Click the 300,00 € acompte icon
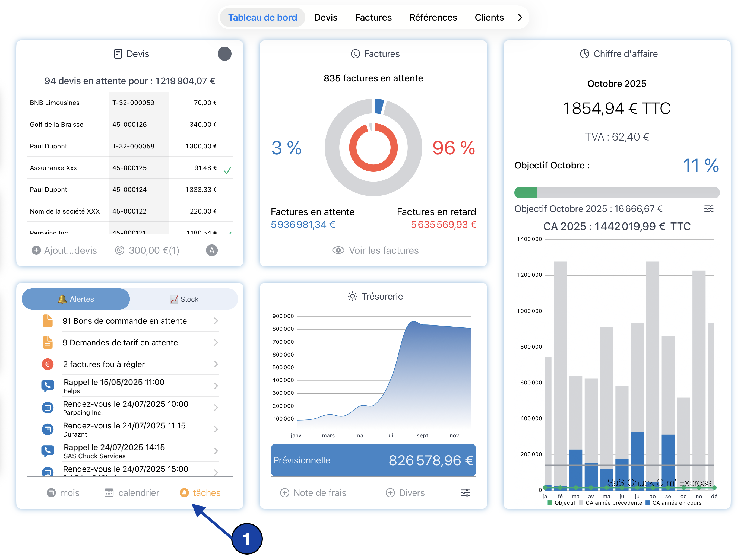Image resolution: width=747 pixels, height=560 pixels. coord(120,250)
